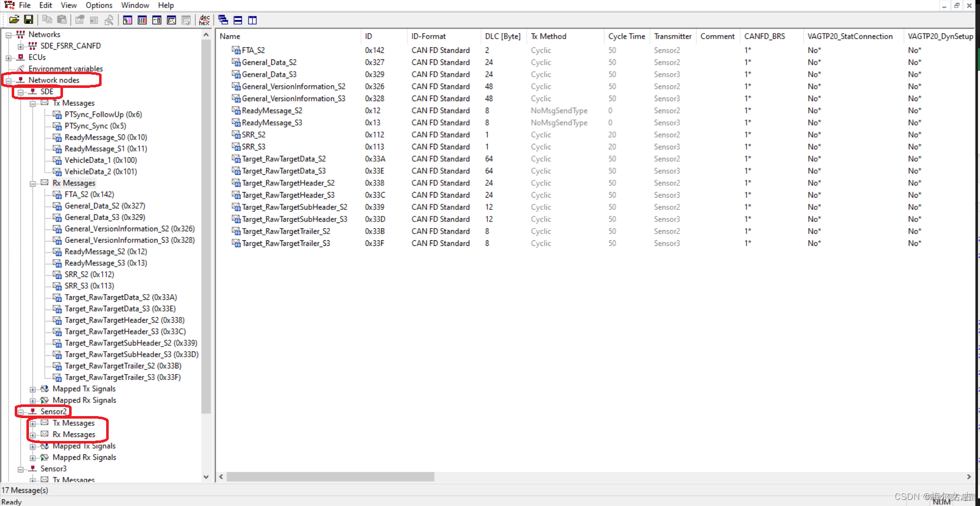Click the column list view toolbar icon
980x506 pixels.
[142, 20]
